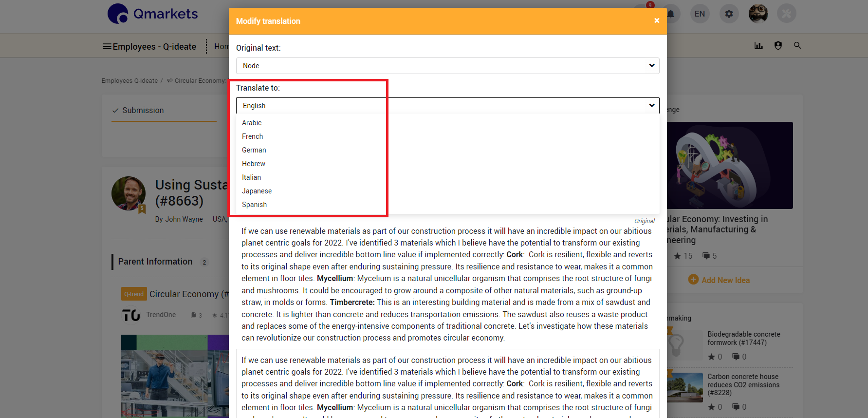Collapse the Translate to English dropdown
868x418 pixels.
pyautogui.click(x=447, y=106)
